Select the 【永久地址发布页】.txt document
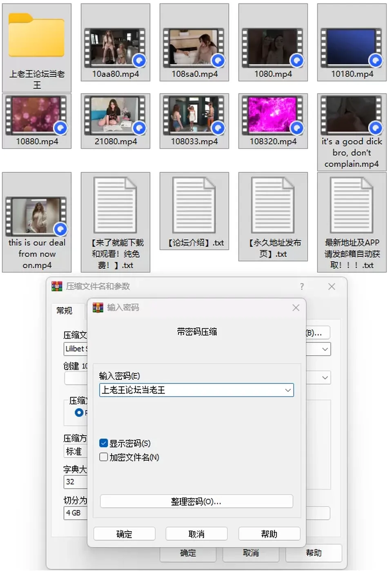The image size is (392, 571). [273, 217]
